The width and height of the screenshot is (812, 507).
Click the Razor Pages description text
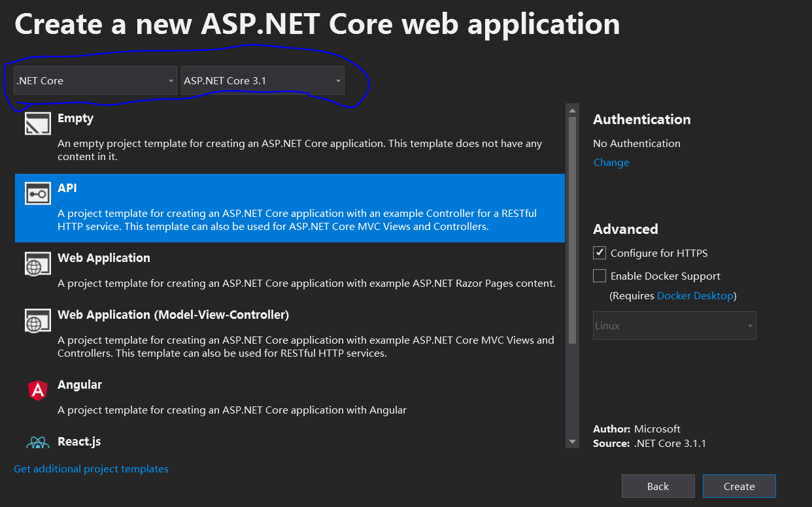point(307,284)
